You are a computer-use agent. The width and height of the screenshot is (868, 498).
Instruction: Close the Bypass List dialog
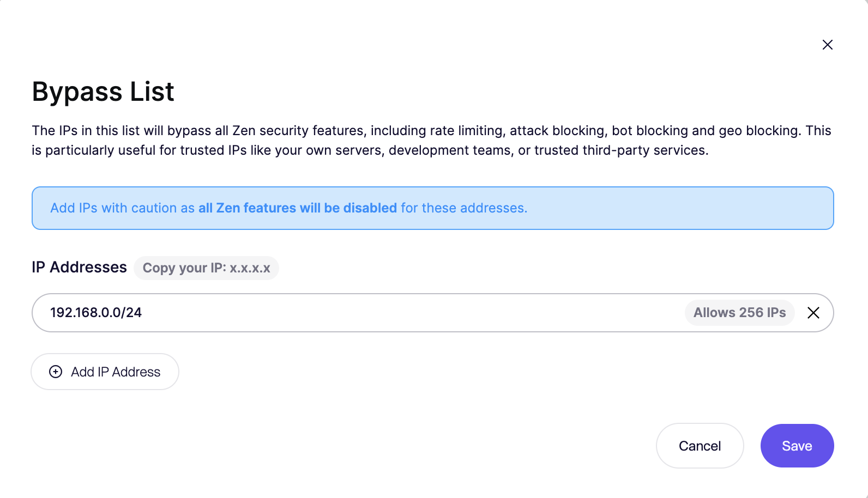pos(827,45)
